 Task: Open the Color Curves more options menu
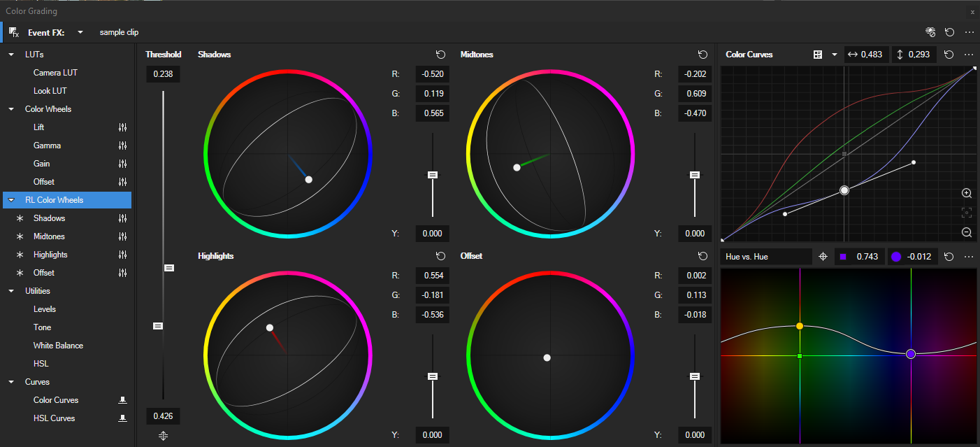coord(969,55)
